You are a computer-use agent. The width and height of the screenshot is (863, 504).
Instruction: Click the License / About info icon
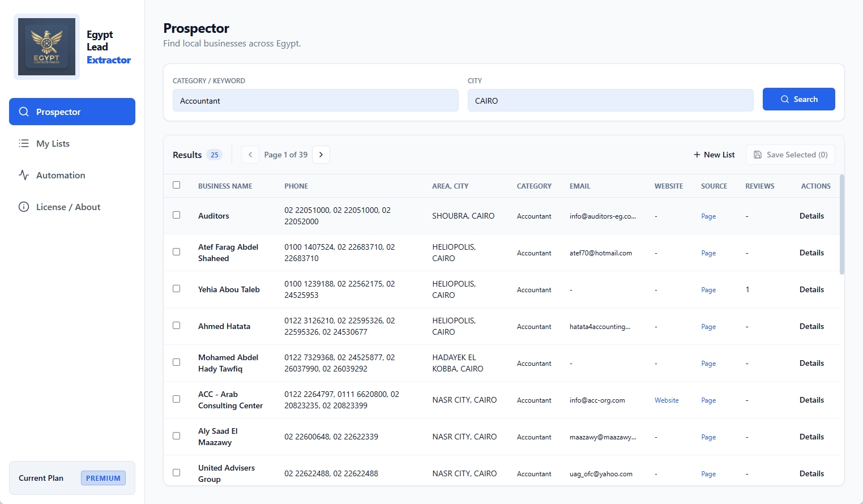24,207
